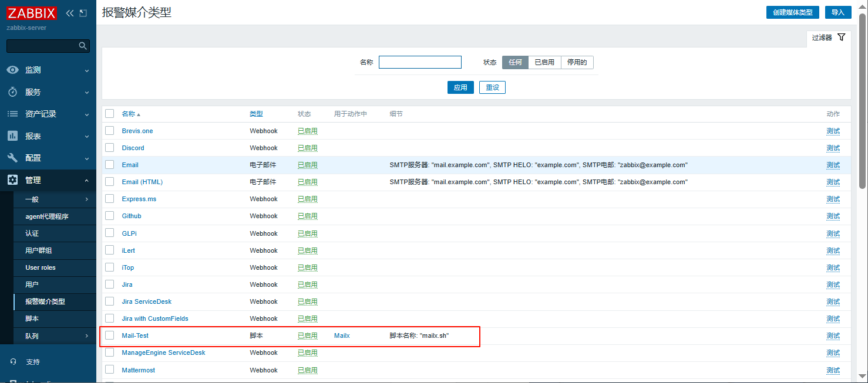
Task: Click 测试 for the GLPi row
Action: [833, 233]
